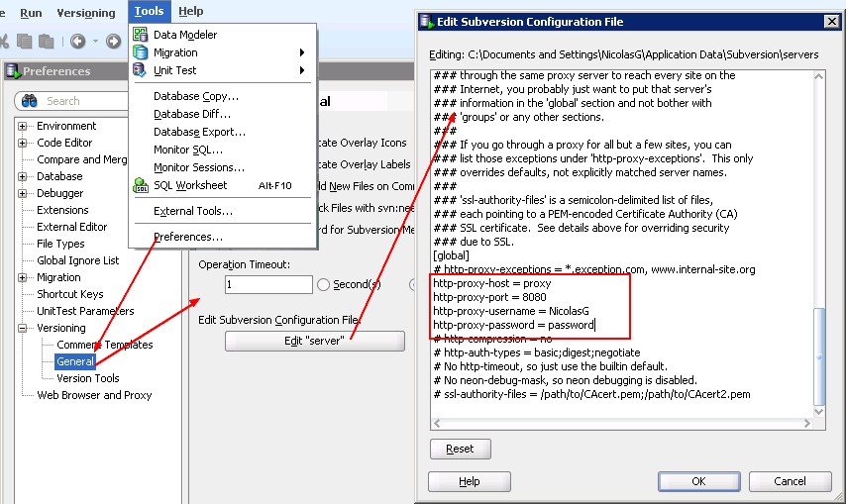Select Database Export... menu entry
This screenshot has width=846, height=504.
point(199,132)
